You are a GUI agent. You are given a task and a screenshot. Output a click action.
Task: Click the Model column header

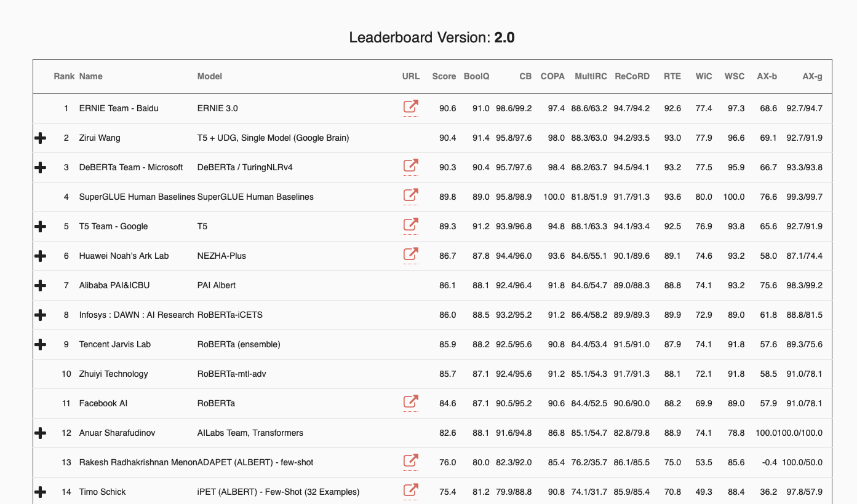[210, 77]
